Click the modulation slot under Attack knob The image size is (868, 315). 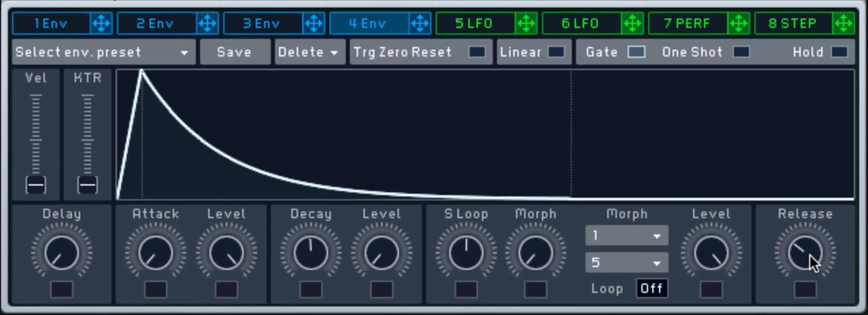pos(155,289)
